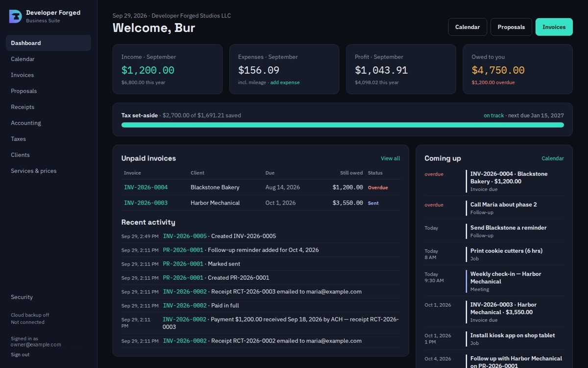Open the INV-2026-0004 Blackstone Bakery upcoming item

pos(514,182)
